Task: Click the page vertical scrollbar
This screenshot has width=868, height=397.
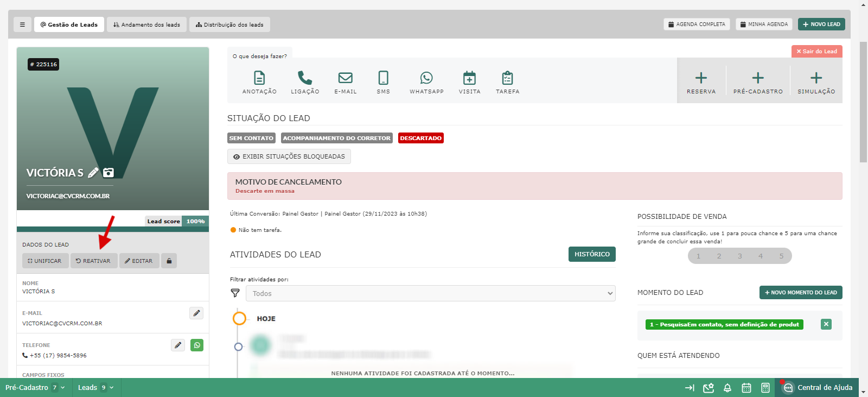Action: point(863,102)
